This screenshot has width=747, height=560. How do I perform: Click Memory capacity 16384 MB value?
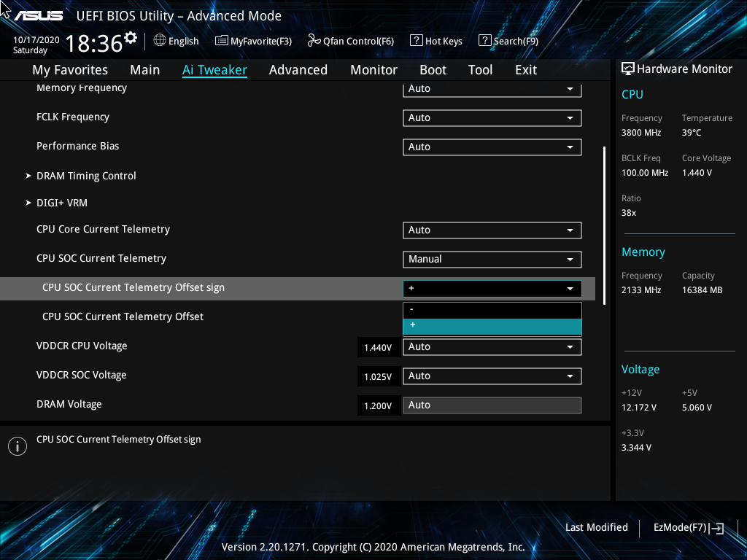[703, 290]
